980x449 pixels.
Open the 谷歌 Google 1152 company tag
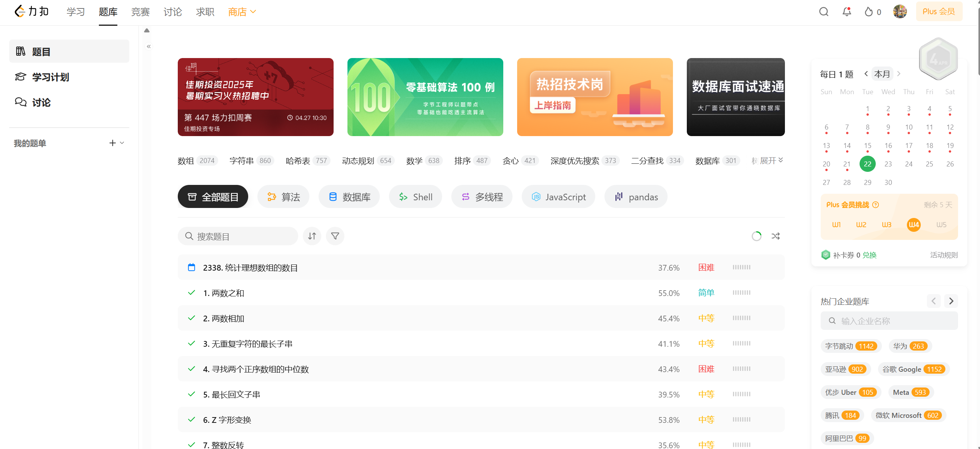pos(913,369)
